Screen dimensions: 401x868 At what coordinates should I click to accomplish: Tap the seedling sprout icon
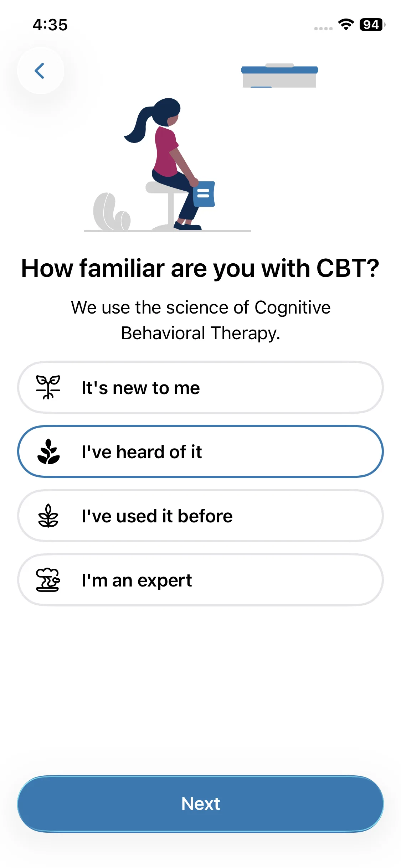coord(48,387)
